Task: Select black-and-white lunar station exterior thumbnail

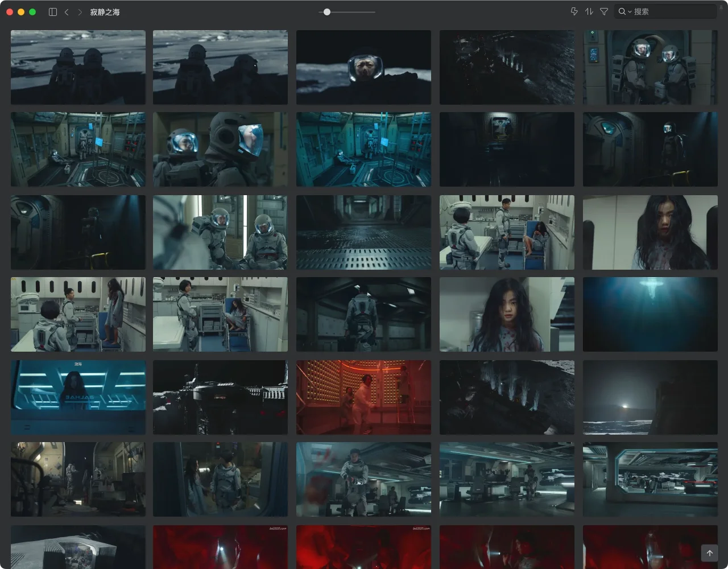Action: click(220, 397)
